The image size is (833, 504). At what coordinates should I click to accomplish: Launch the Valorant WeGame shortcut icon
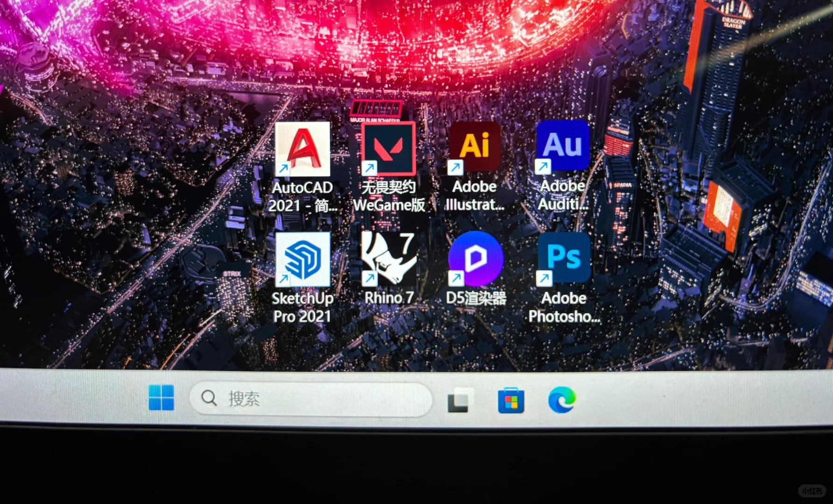click(388, 148)
